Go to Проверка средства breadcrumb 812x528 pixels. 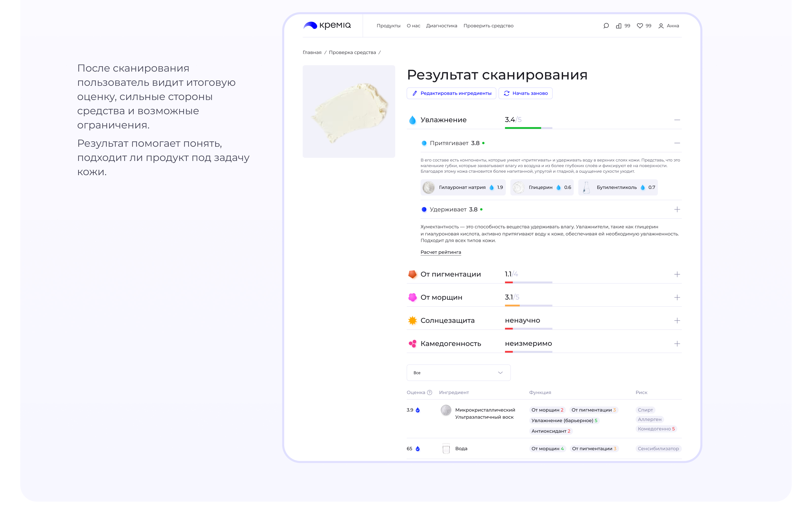[x=352, y=53]
